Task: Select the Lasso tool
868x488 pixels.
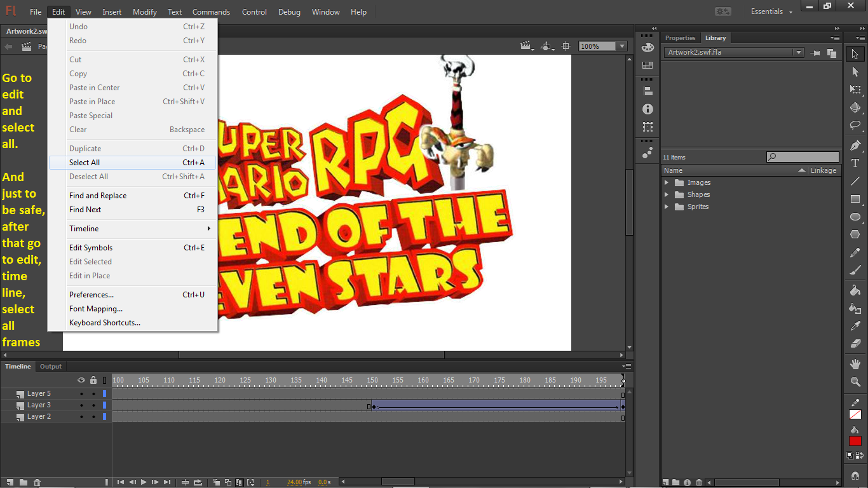Action: [855, 125]
